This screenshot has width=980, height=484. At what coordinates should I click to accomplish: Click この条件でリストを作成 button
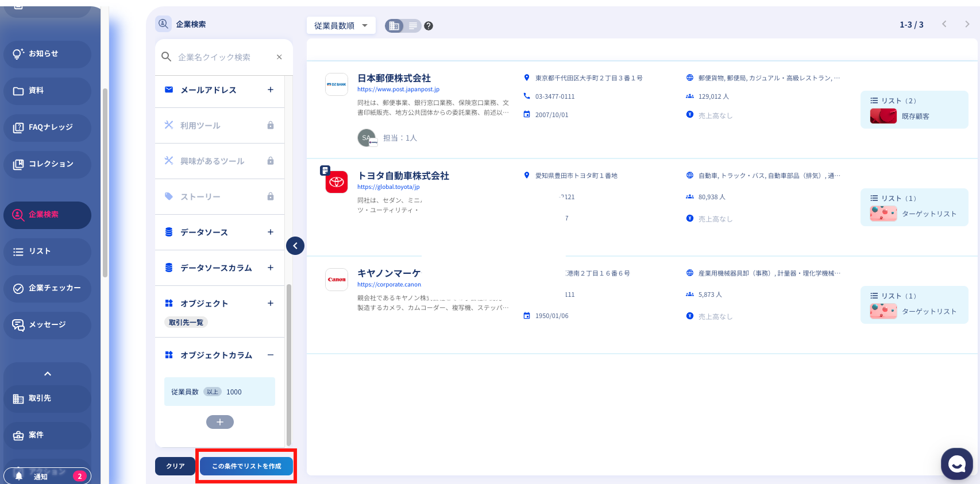[x=246, y=466]
